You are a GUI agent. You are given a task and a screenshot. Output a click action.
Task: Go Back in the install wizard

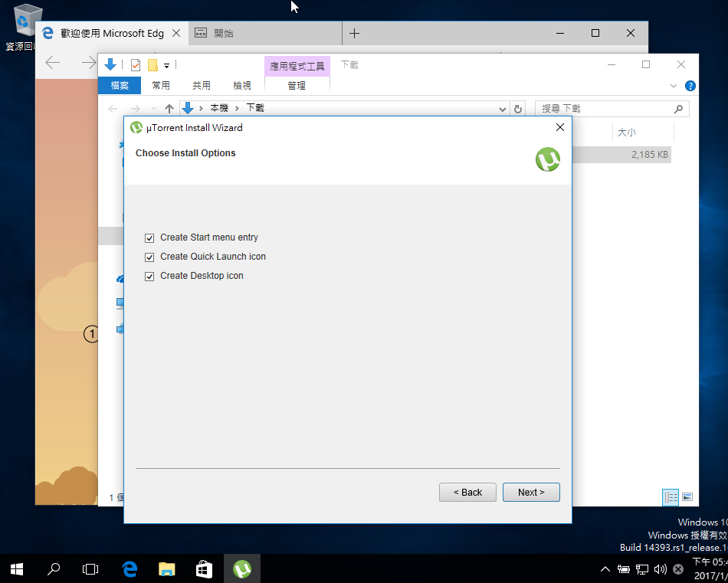pos(467,492)
